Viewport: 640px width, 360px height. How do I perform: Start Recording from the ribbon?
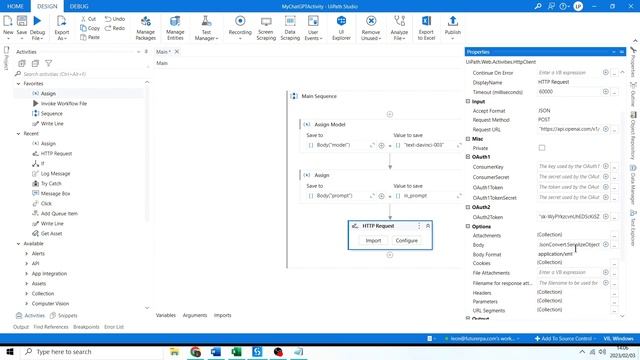[240, 28]
